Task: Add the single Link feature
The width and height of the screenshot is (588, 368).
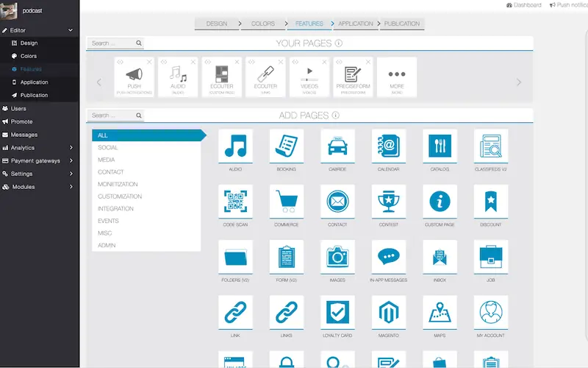Action: tap(235, 312)
